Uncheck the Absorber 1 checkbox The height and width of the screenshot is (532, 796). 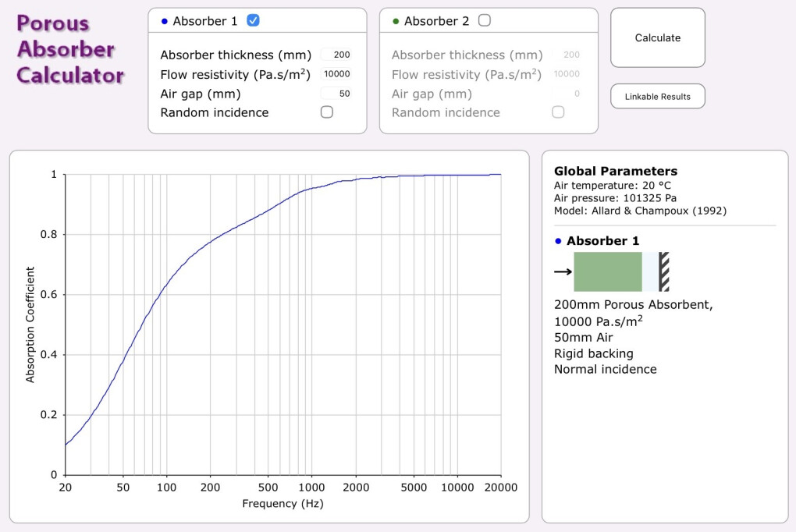(253, 21)
